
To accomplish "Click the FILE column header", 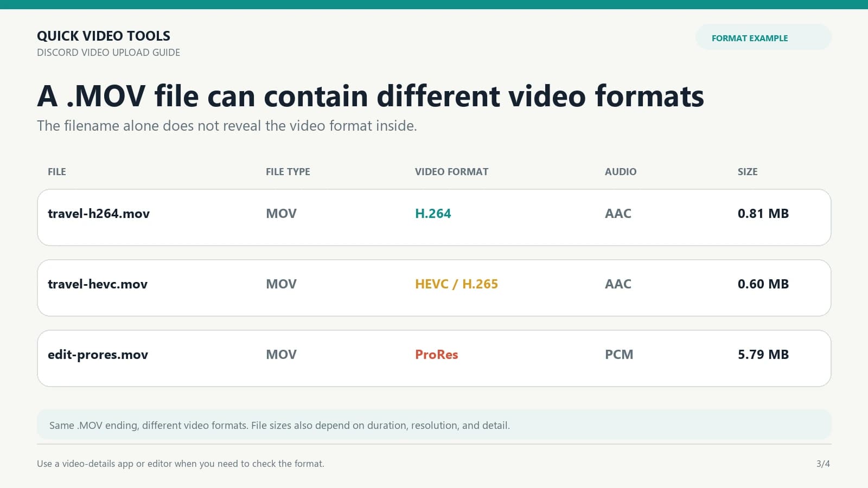I will tap(57, 172).
